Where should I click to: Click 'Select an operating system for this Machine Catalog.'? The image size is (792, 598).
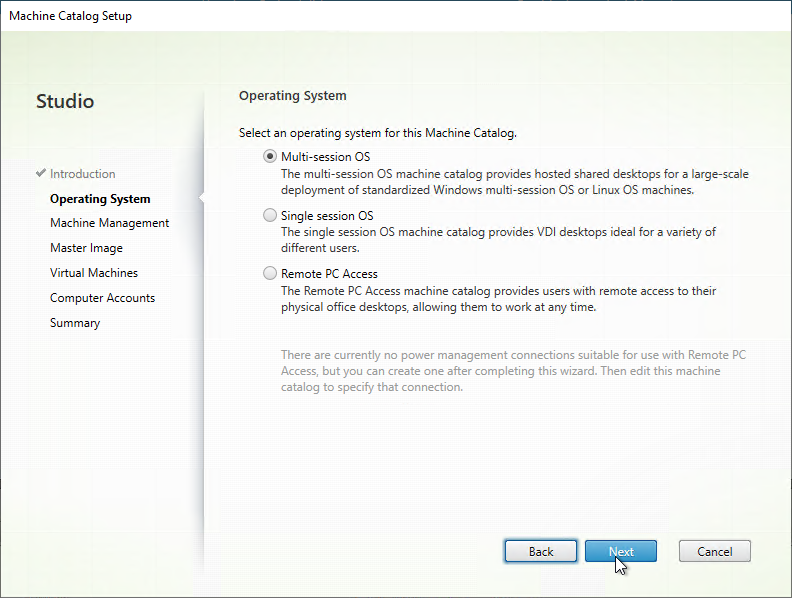[377, 133]
